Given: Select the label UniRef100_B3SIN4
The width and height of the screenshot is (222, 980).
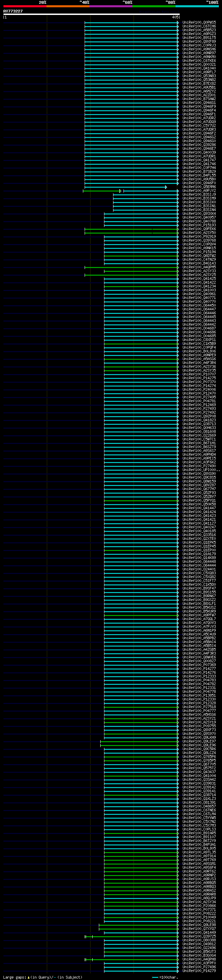Looking at the screenshot, I should [x=199, y=210].
